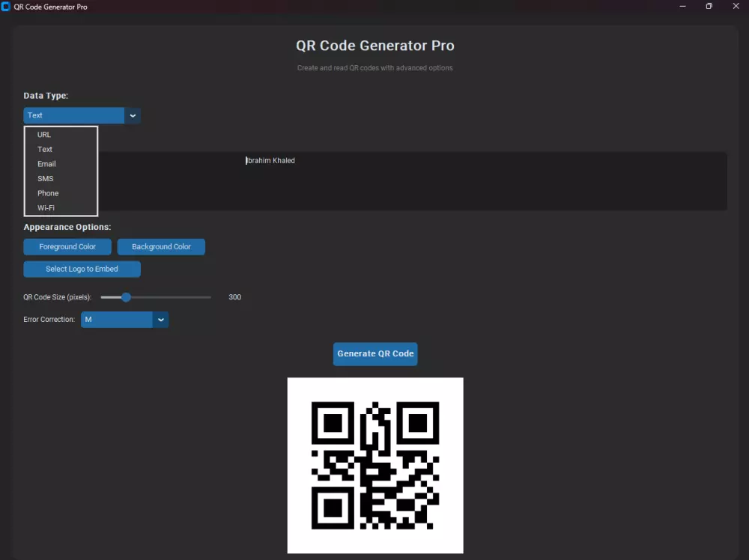Open the Background Color picker button

[161, 247]
